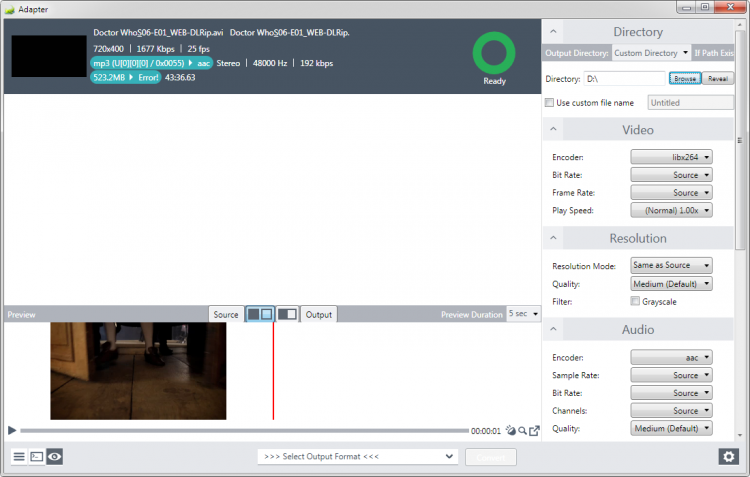Collapse the Directory section
The image size is (750, 477).
pyautogui.click(x=553, y=32)
